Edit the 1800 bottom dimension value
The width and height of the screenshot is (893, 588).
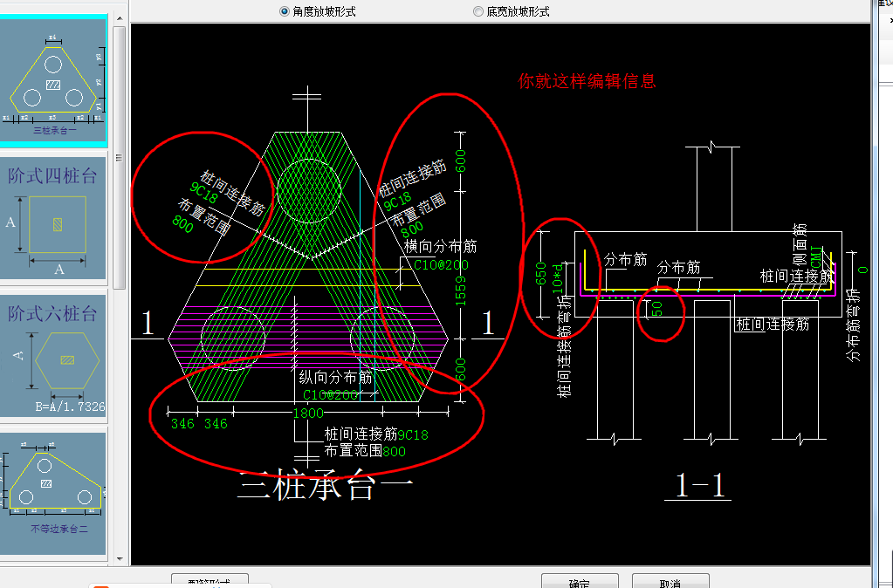click(308, 414)
